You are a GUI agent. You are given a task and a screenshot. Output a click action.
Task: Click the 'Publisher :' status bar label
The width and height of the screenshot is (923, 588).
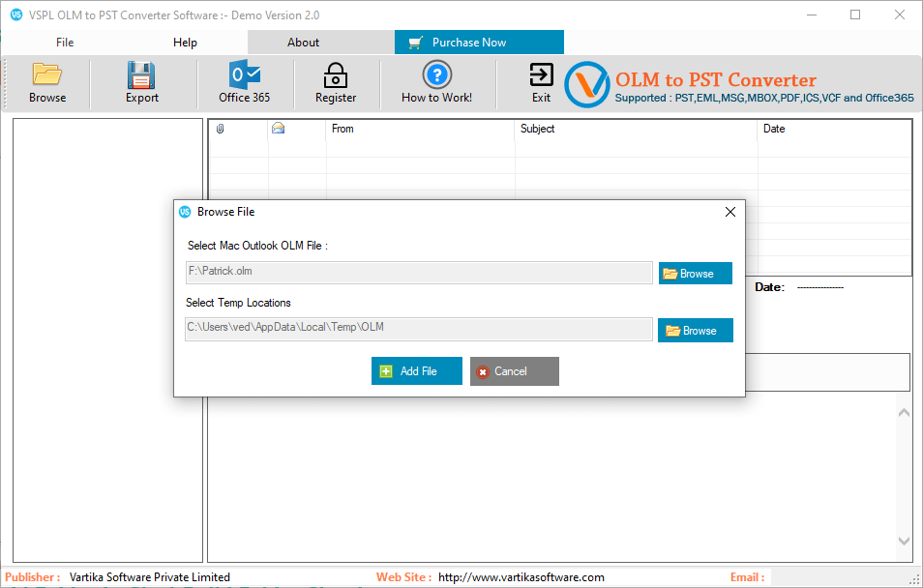pos(33,577)
